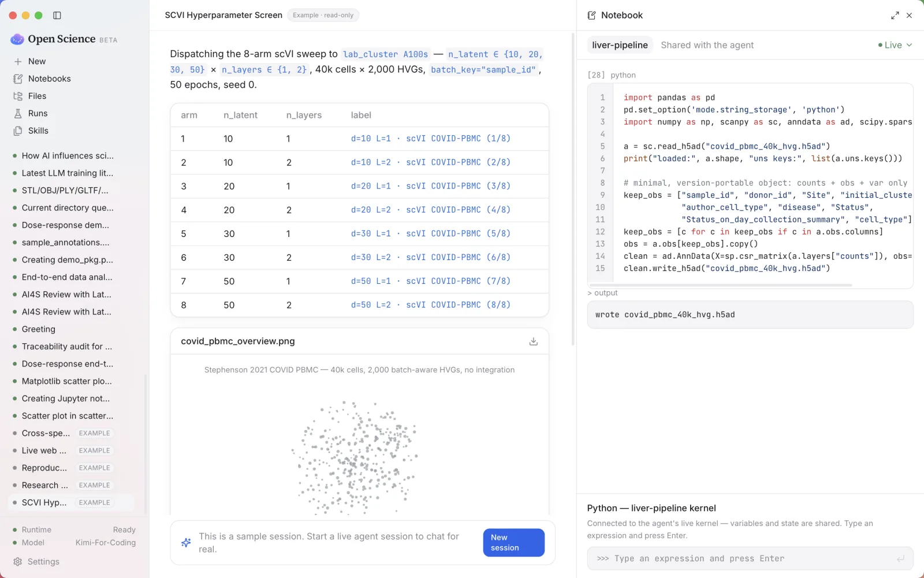The width and height of the screenshot is (924, 578).
Task: Click the Model Kimi-For-Coding row
Action: click(x=74, y=542)
